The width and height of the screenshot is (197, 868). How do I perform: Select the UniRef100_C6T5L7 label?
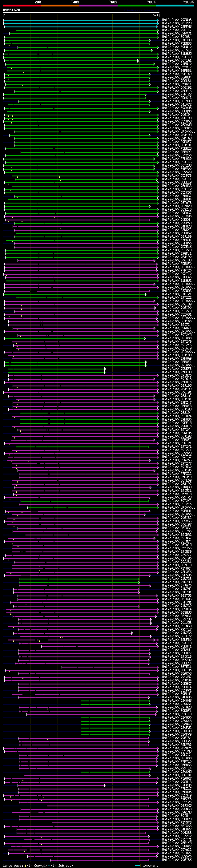(x=177, y=50)
